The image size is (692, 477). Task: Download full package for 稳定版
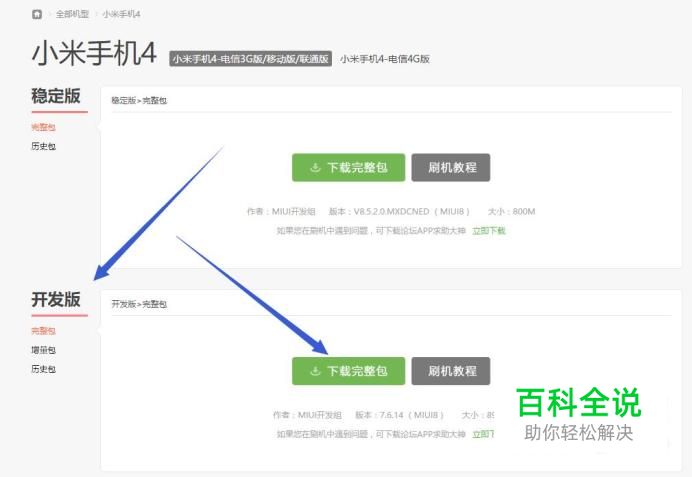point(348,167)
